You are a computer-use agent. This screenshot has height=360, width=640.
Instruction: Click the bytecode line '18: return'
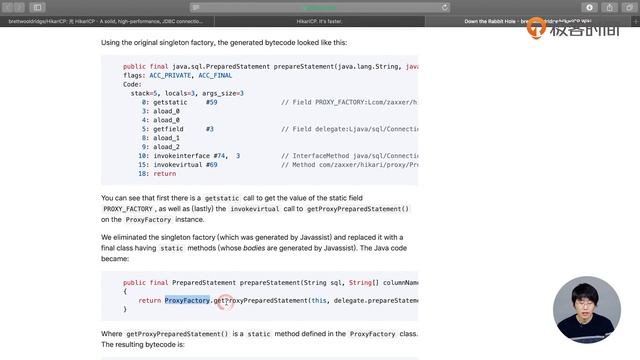(157, 174)
